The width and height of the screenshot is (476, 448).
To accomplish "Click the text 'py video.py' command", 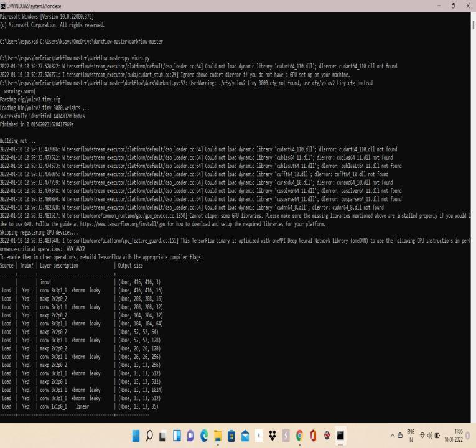I will pyautogui.click(x=137, y=58).
